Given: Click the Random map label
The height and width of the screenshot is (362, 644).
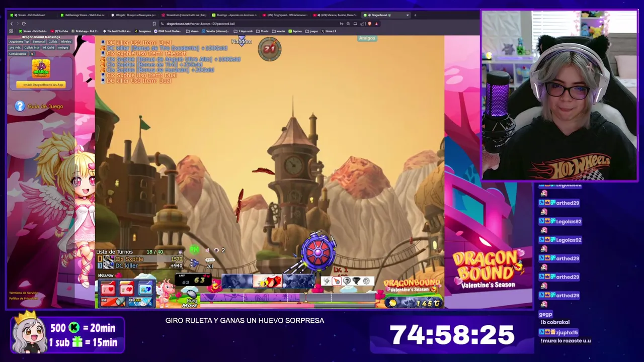Looking at the screenshot, I should pos(242,41).
